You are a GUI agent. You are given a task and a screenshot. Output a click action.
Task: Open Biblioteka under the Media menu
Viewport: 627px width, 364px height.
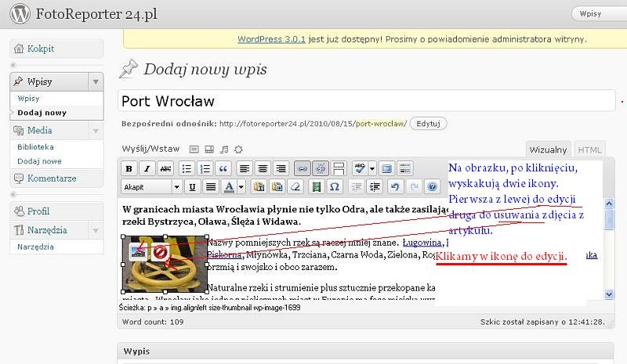point(35,146)
